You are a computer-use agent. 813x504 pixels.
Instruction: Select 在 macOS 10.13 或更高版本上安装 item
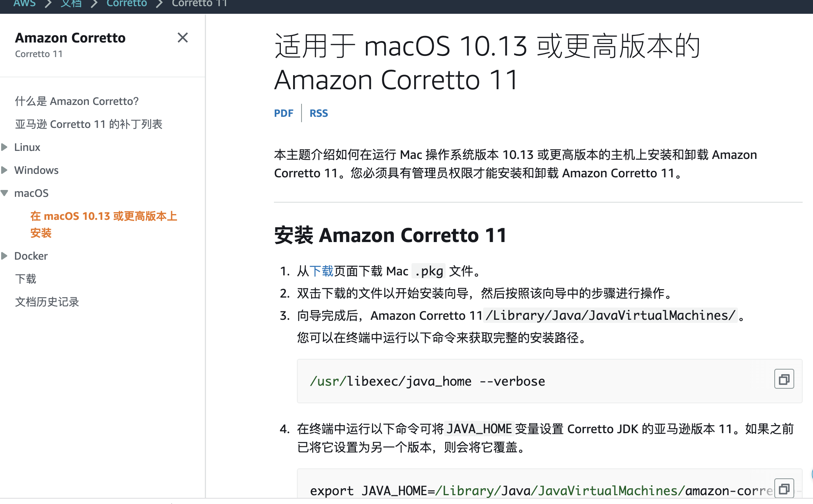coord(103,224)
